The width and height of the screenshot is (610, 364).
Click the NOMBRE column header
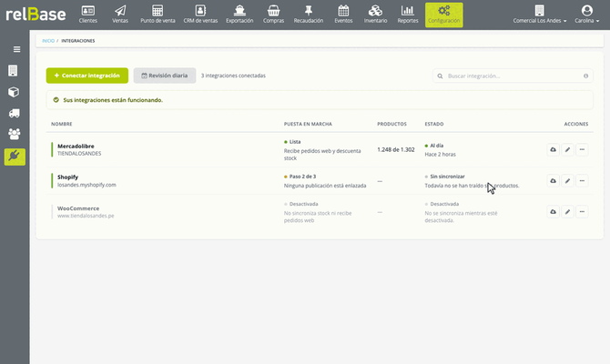point(62,124)
